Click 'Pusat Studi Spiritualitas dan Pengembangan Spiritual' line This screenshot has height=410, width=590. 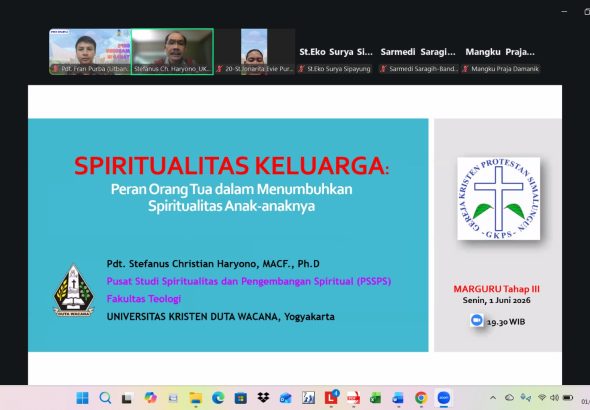click(x=249, y=281)
